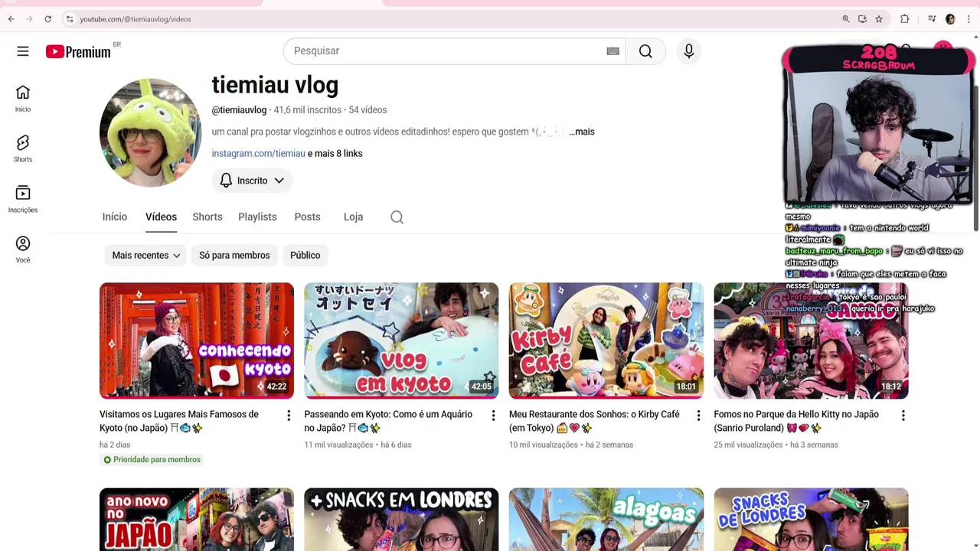980x551 pixels.
Task: Click the search magnifier button
Action: (x=645, y=51)
